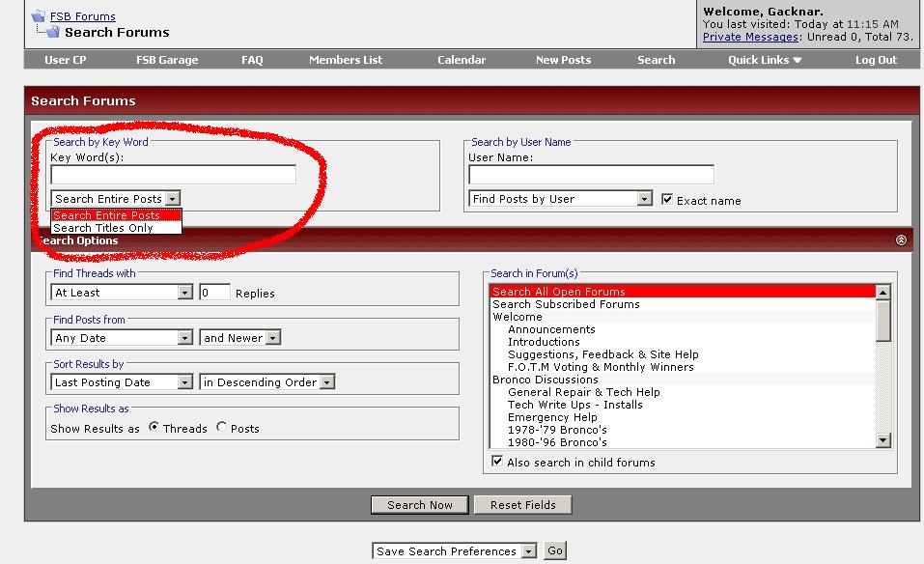This screenshot has height=564, width=924.
Task: Click the forum list scroll down arrow
Action: pos(882,440)
